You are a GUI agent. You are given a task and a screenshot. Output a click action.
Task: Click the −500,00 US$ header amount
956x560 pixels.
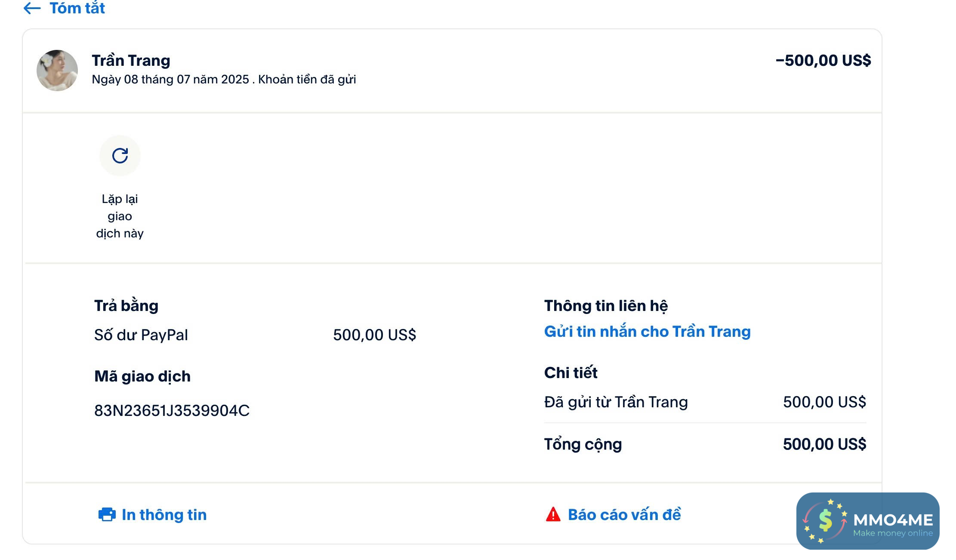(x=823, y=61)
